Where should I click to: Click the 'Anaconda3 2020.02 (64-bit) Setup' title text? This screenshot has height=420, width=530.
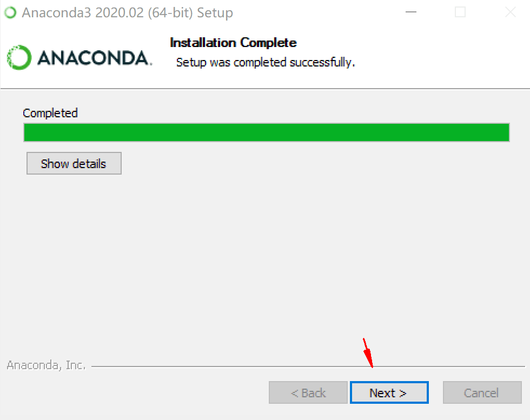128,13
